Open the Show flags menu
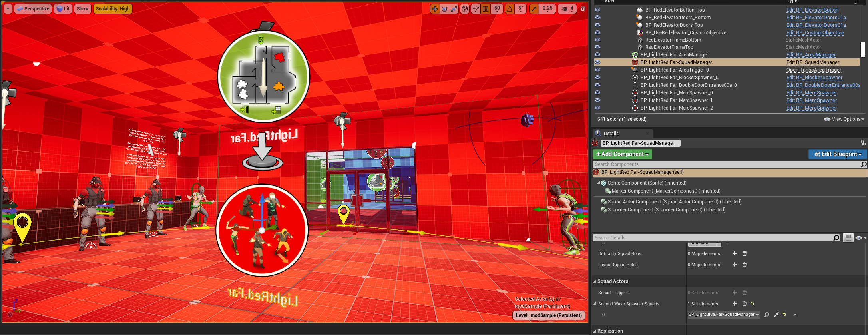Screen dimensions: 868x335 (x=83, y=9)
